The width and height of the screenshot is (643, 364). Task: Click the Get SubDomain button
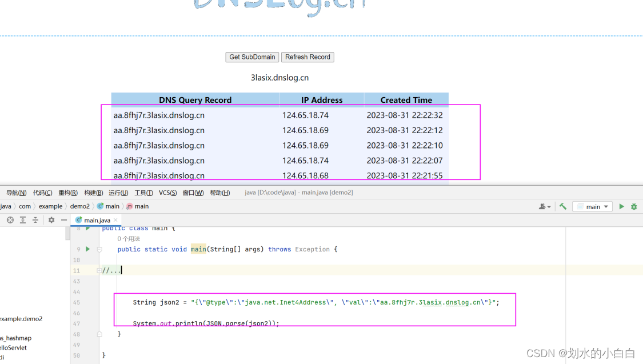(x=252, y=57)
